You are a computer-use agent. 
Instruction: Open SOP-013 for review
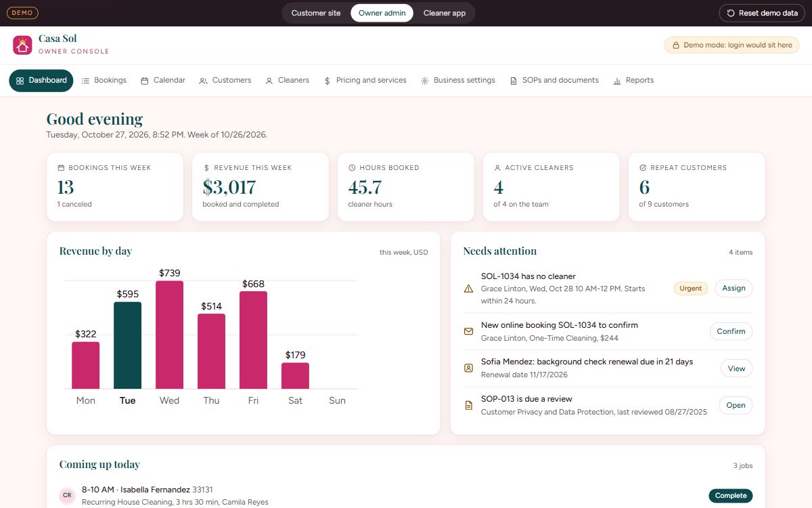point(736,405)
